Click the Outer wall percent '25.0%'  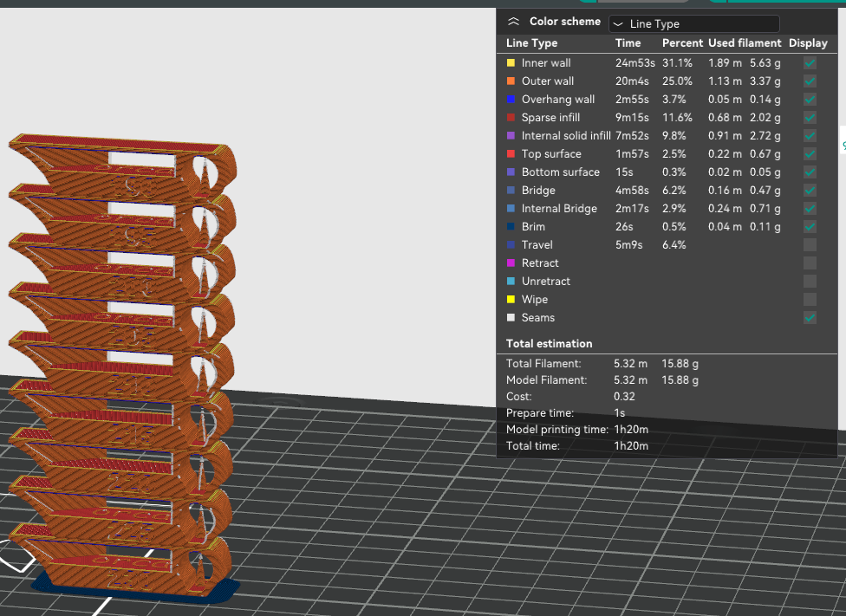[x=677, y=81]
